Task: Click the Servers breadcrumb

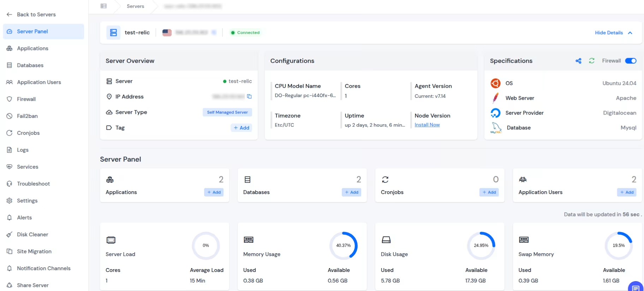Action: [x=135, y=6]
